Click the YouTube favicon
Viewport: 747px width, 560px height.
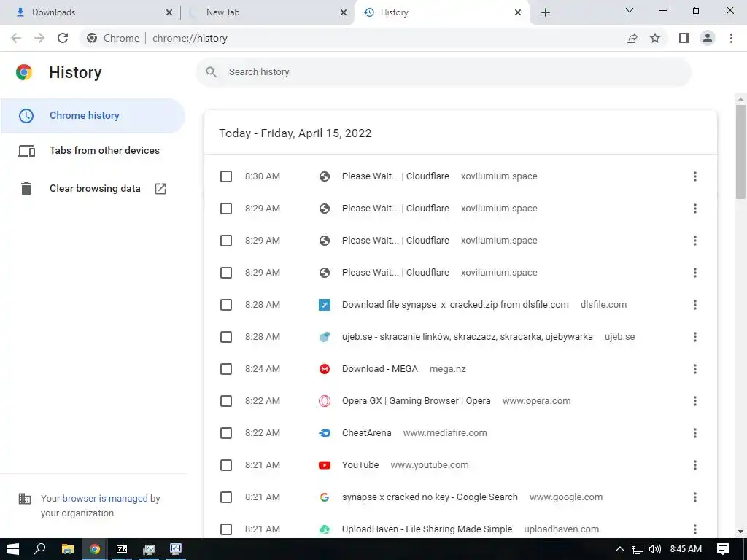pos(325,465)
